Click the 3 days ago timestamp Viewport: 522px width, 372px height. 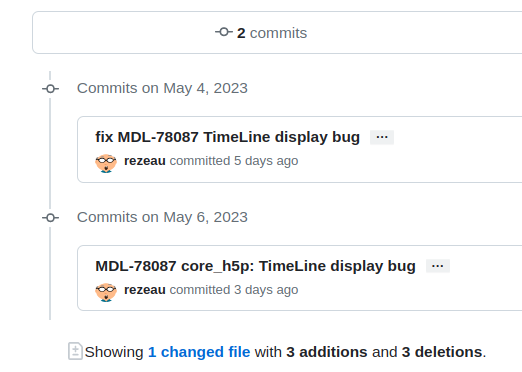[x=266, y=290]
